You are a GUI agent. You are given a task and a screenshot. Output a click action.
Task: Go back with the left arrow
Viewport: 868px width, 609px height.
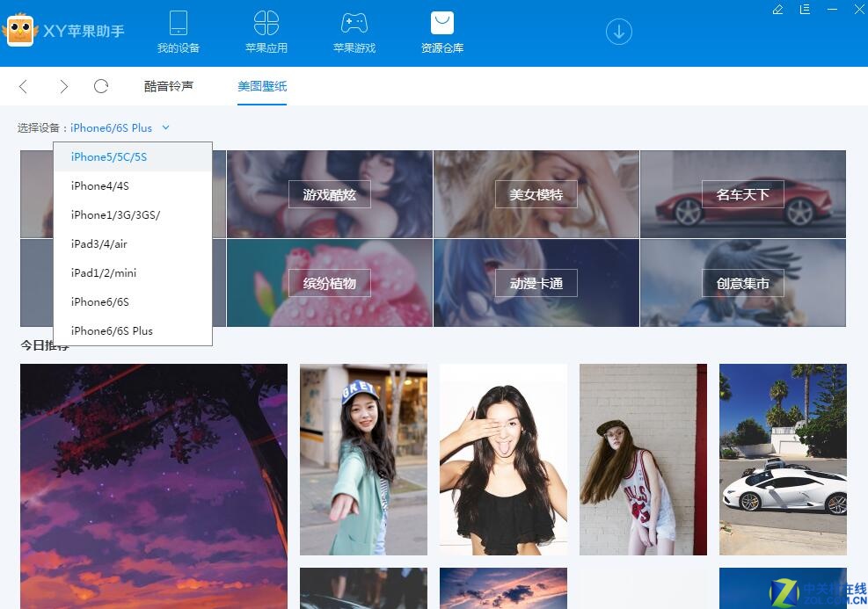pyautogui.click(x=23, y=86)
